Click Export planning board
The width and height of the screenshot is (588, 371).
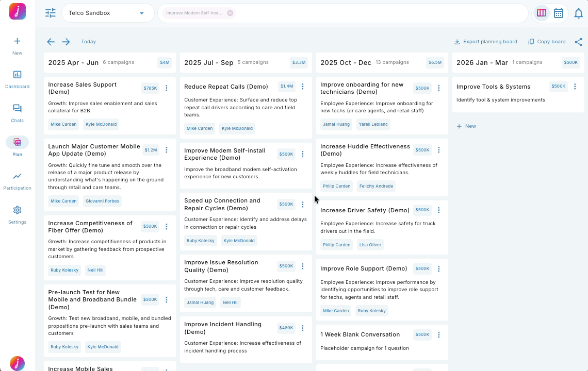pos(485,42)
